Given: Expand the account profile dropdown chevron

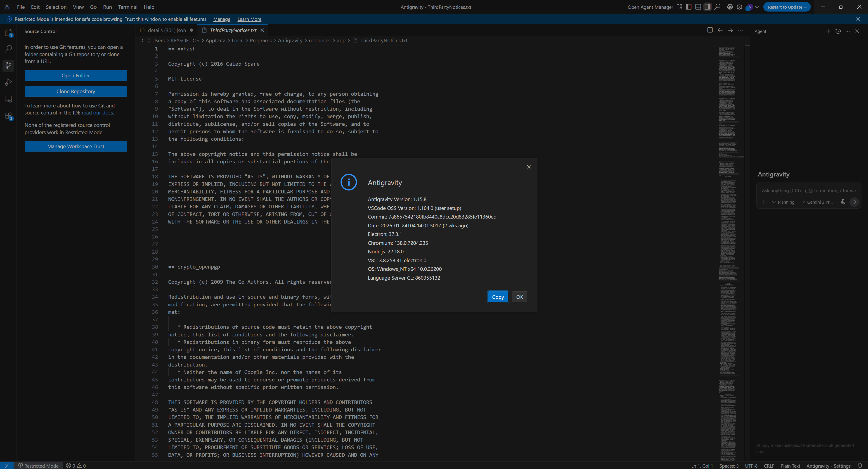Looking at the screenshot, I should coord(757,7).
